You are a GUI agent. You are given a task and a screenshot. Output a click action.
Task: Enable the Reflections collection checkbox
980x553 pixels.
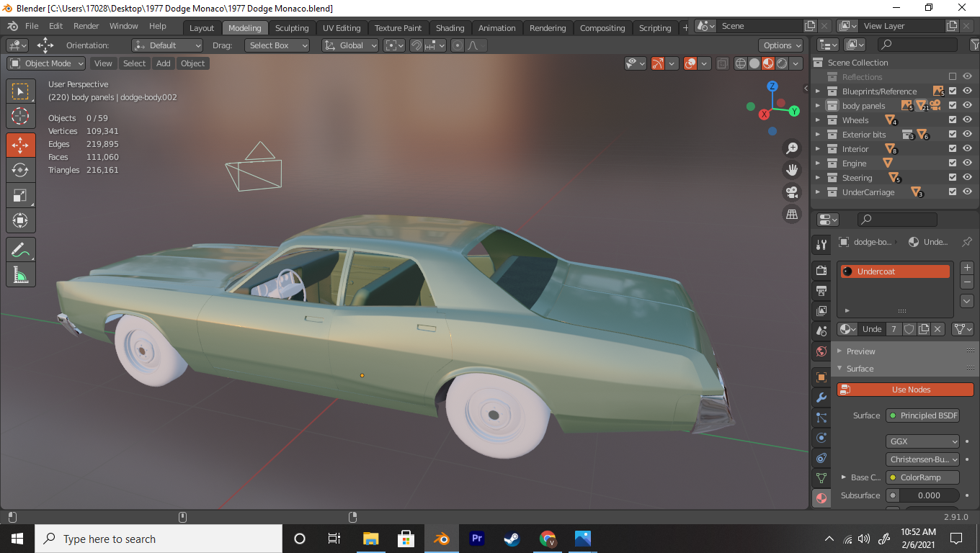[x=953, y=77]
